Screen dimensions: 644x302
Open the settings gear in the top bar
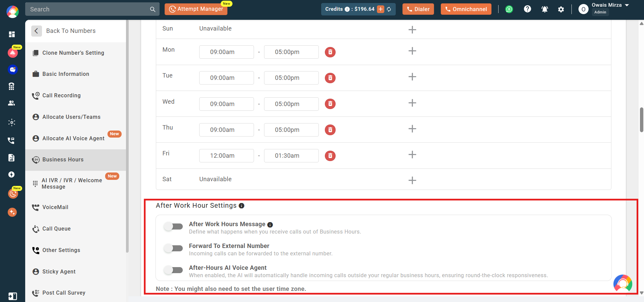561,9
